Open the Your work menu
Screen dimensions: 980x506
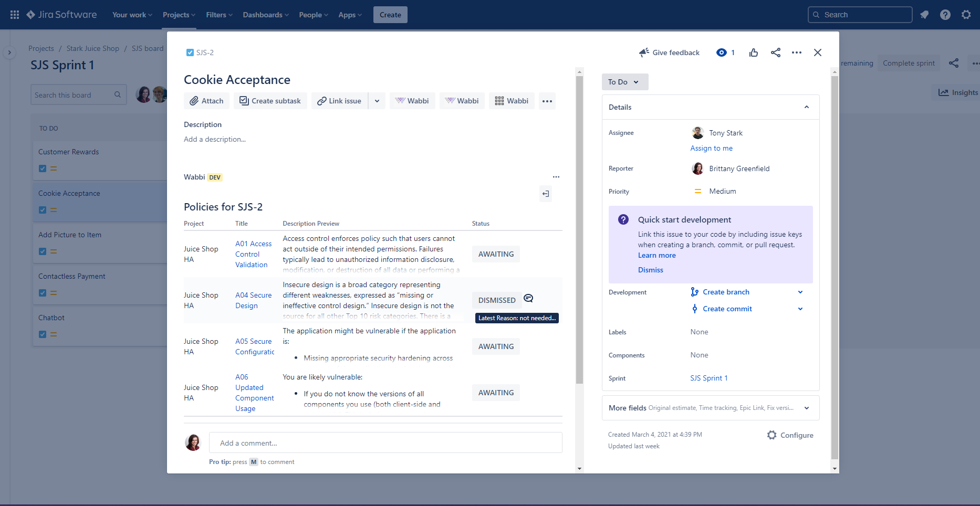[x=132, y=15]
